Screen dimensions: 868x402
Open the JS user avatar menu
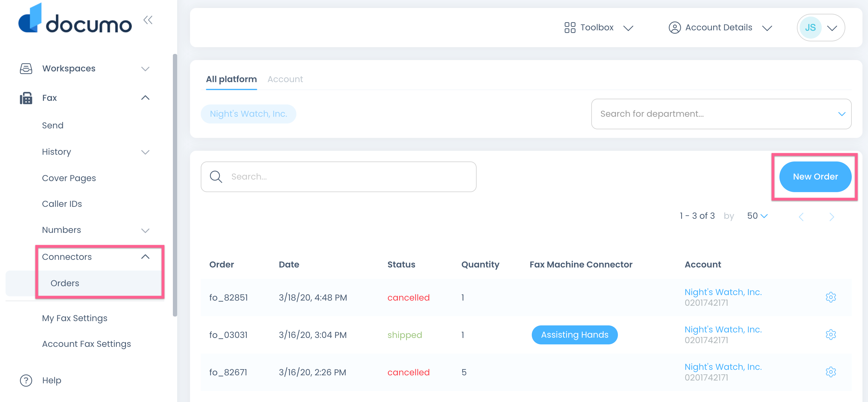[820, 28]
